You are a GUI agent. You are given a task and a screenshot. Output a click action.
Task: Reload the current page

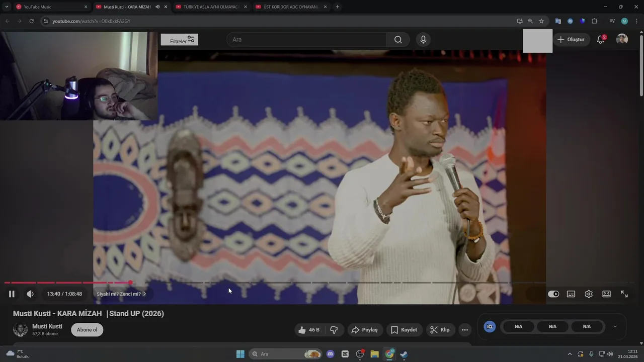click(31, 21)
